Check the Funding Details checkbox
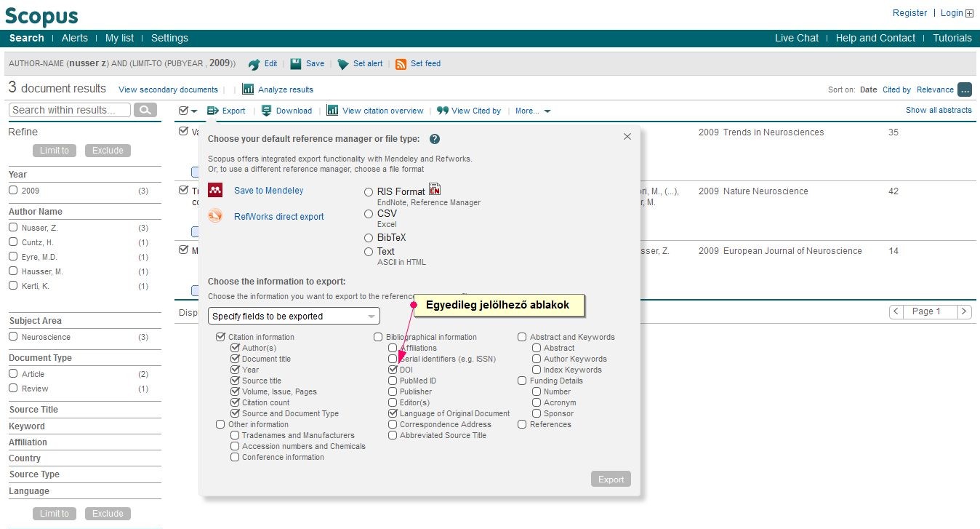Viewport: 980px width, 529px height. (x=522, y=381)
